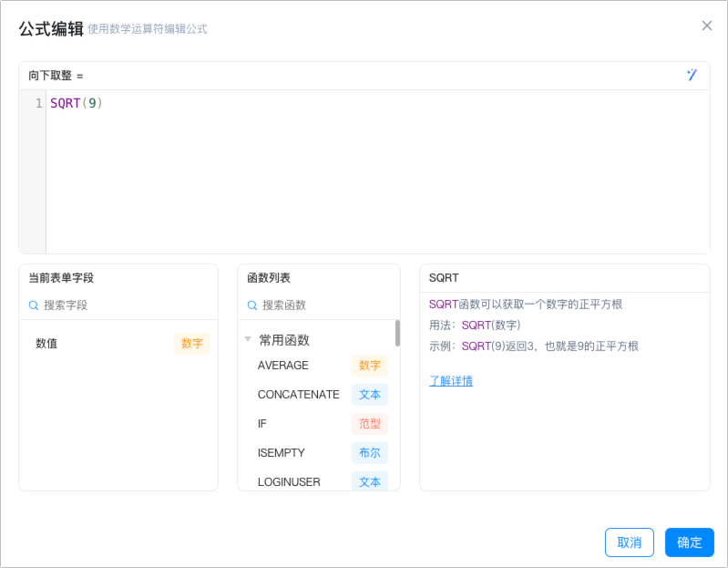Click the 布尔 tag beside ISEMPTY
This screenshot has height=568, width=728.
pos(370,453)
